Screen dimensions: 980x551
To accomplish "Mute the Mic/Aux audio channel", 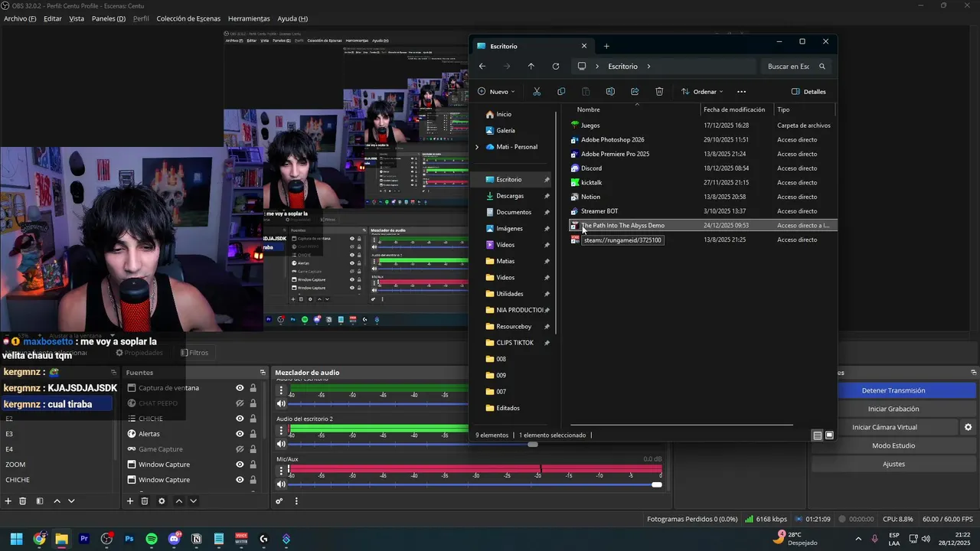I will (281, 484).
